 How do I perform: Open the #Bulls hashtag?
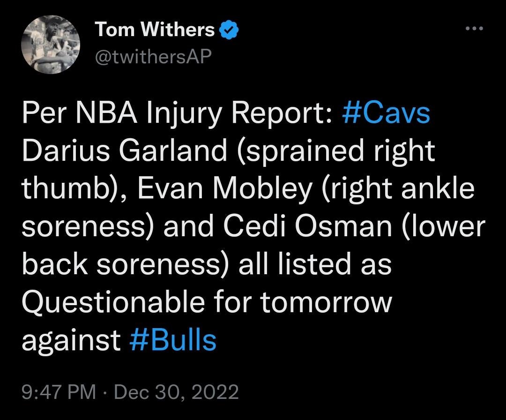[x=172, y=340]
